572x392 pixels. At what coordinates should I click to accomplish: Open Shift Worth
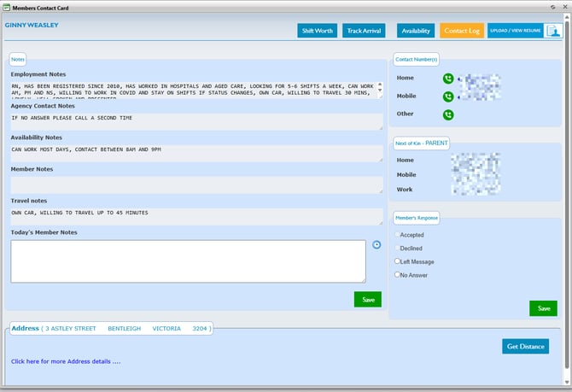tap(318, 31)
